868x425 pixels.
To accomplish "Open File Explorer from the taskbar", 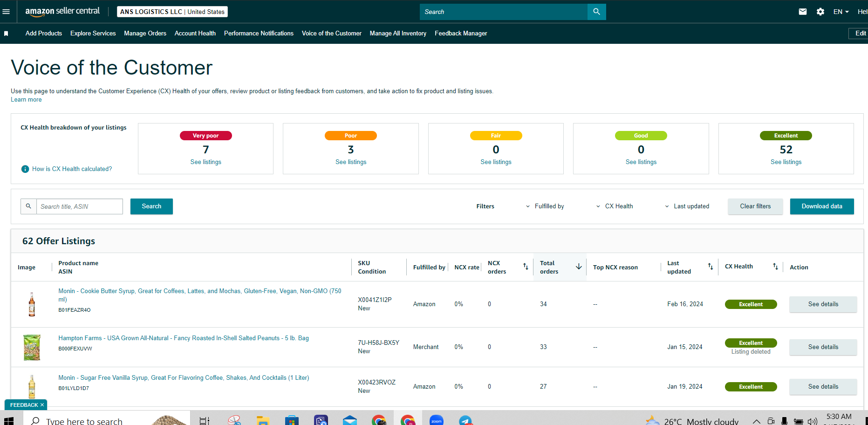I will pos(263,420).
